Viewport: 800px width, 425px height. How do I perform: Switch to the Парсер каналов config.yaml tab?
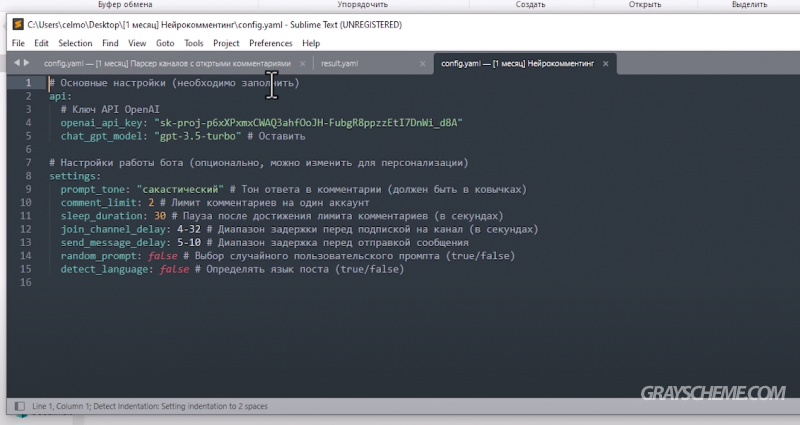pyautogui.click(x=167, y=64)
